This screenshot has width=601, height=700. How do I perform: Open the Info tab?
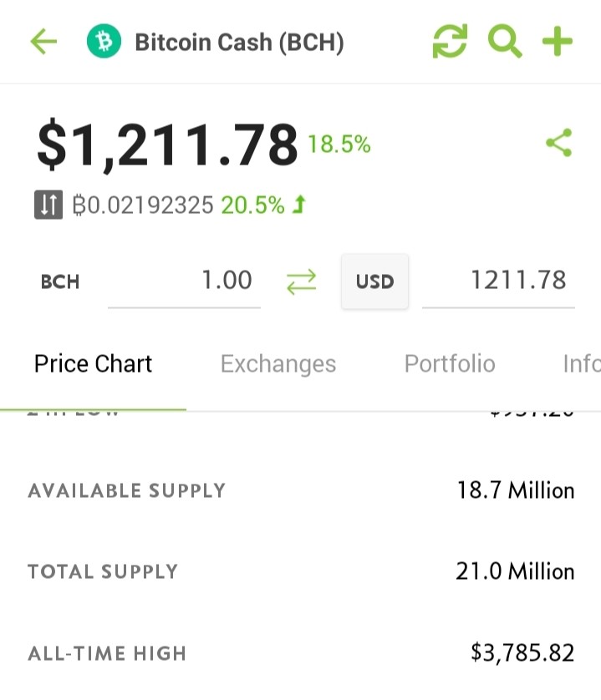(582, 364)
